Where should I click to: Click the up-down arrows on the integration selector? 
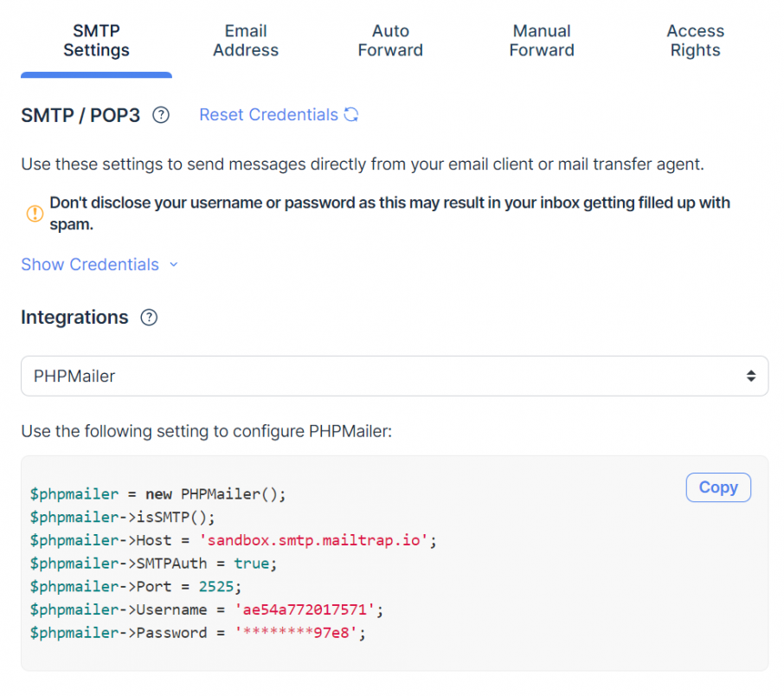749,376
